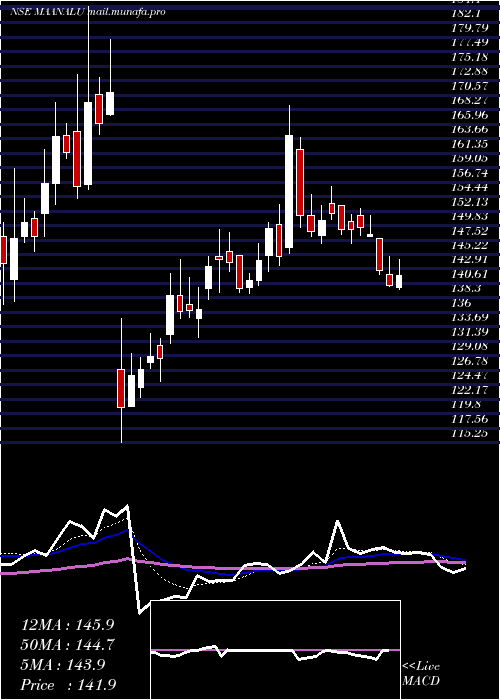Click the '50MA : 144.7' readout

[68, 645]
